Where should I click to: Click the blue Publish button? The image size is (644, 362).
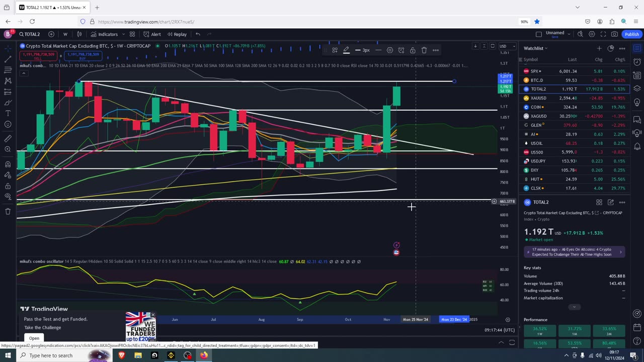point(631,34)
